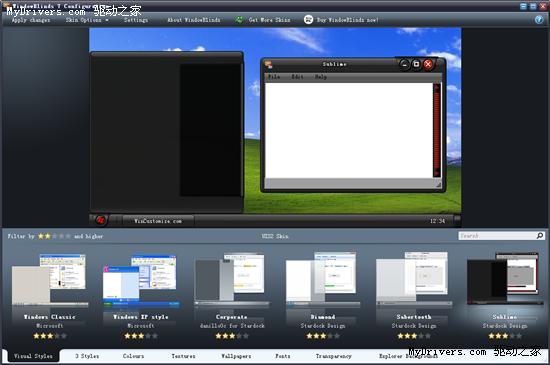
Task: Switch to the Colours tab
Action: (x=133, y=356)
